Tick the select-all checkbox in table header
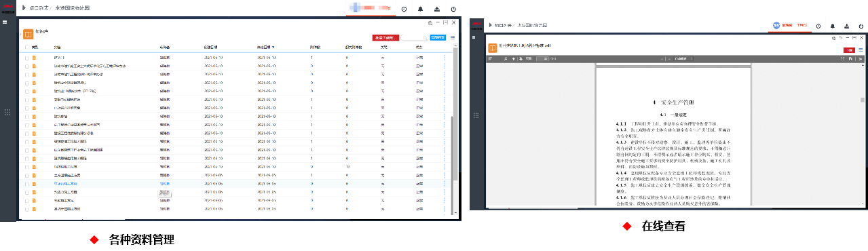Screen dimensions: 868x251 tap(27, 47)
